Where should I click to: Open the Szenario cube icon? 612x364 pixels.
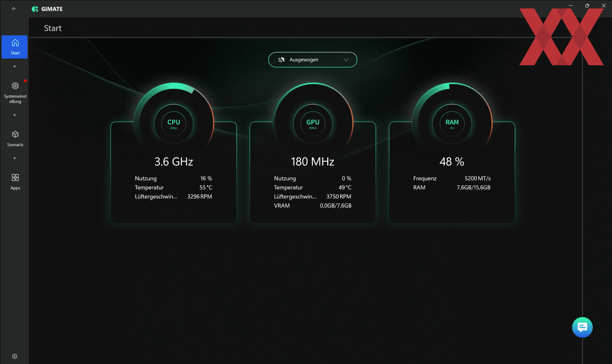coord(15,134)
